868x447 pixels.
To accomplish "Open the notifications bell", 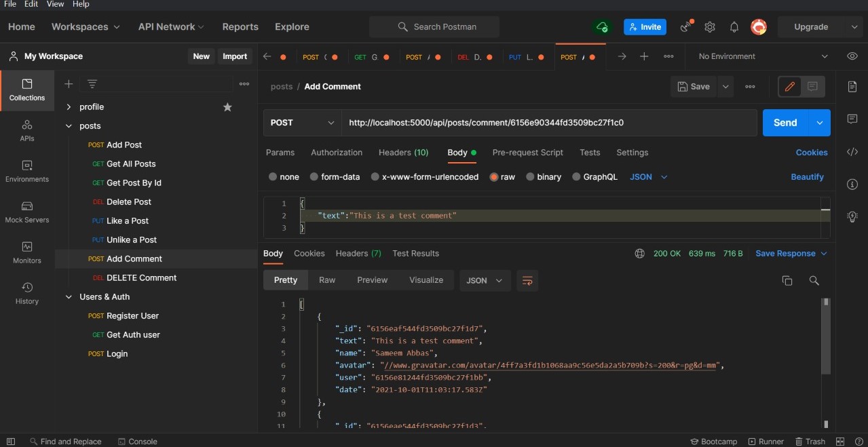I will (734, 27).
